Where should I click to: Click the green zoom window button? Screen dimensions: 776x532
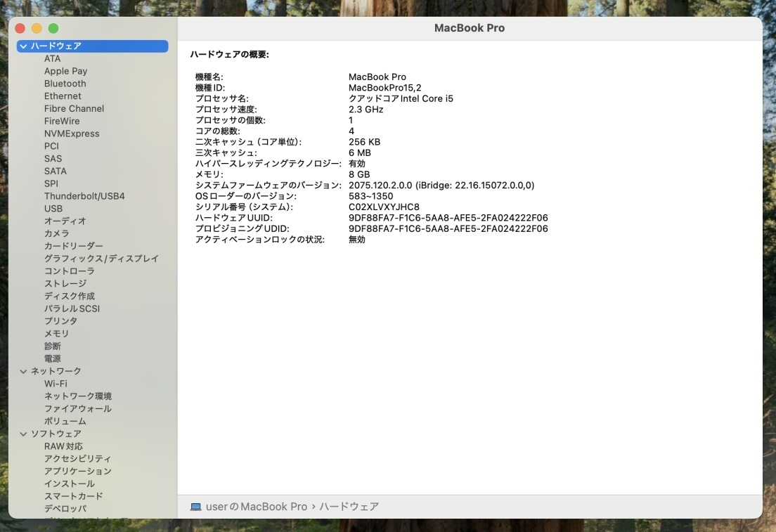pyautogui.click(x=53, y=28)
